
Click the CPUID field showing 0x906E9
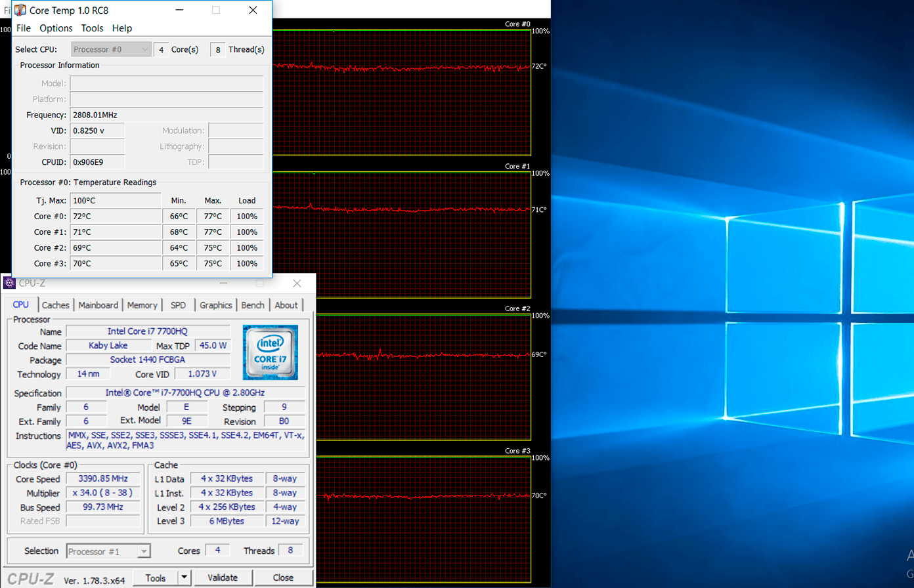[97, 162]
